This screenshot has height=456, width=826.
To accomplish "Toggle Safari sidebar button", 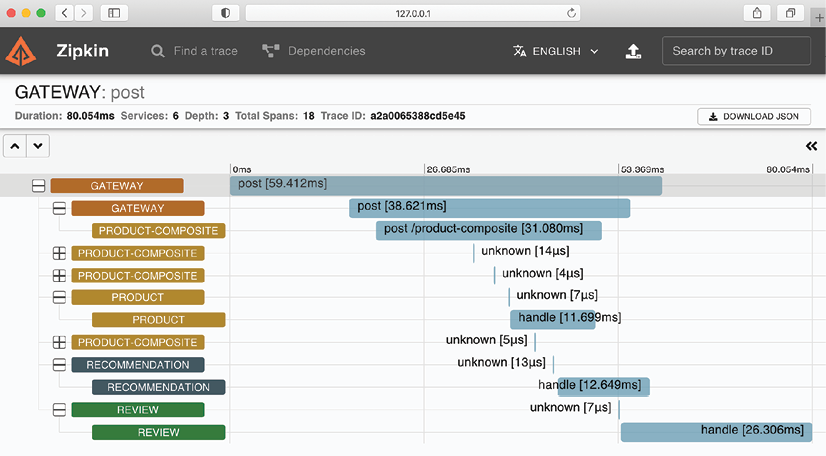I will tap(114, 13).
